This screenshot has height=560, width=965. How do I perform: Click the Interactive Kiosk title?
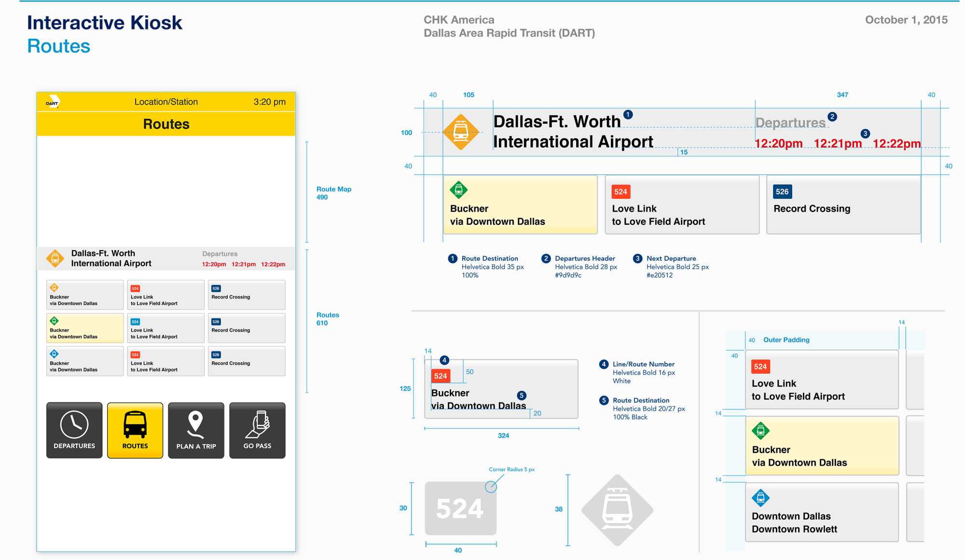click(x=105, y=23)
